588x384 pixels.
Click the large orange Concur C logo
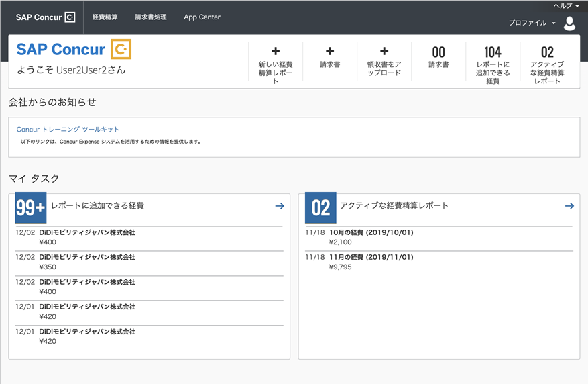pyautogui.click(x=121, y=49)
